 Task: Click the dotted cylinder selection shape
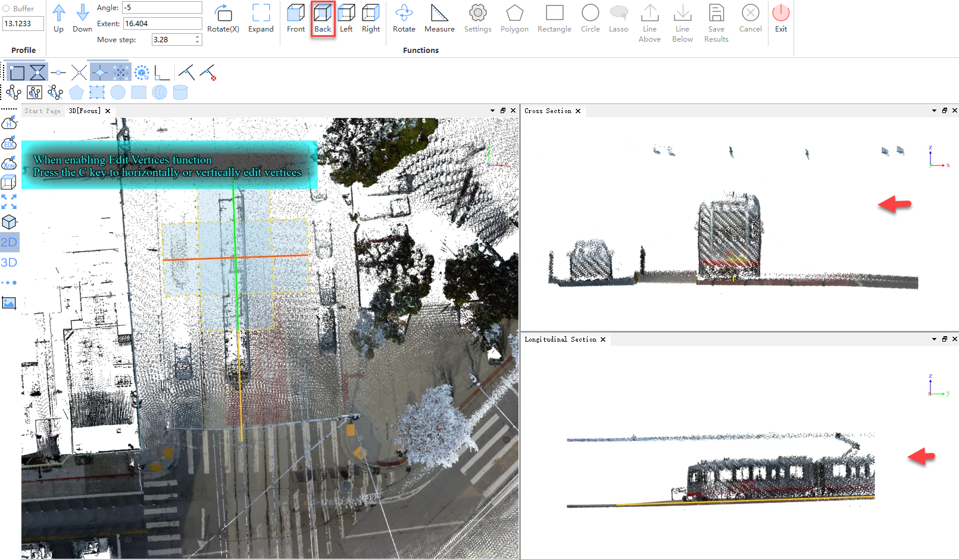pyautogui.click(x=180, y=92)
